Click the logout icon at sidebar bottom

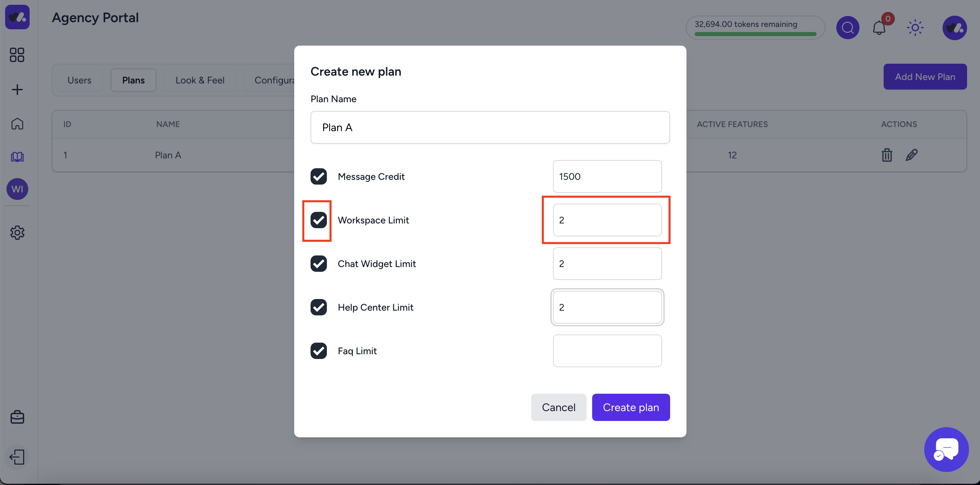17,457
